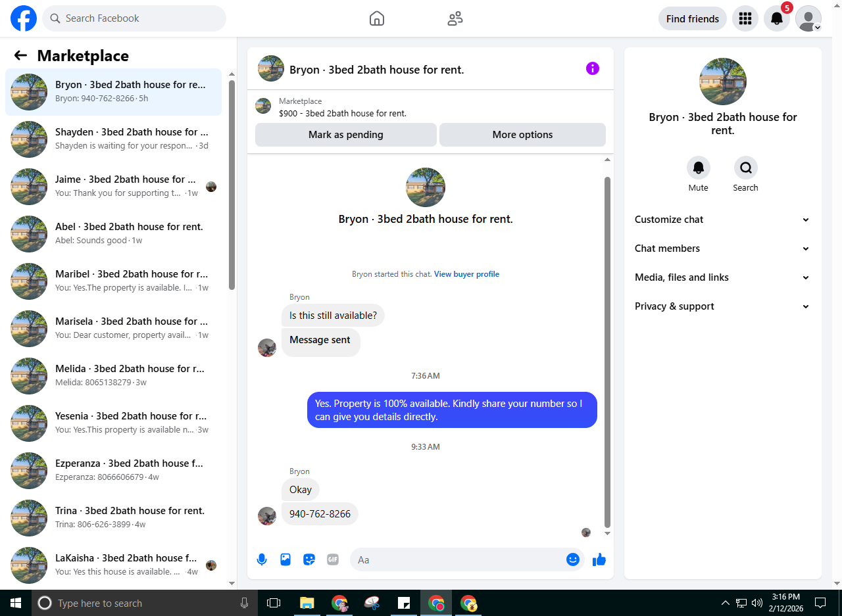
Task: Open Sticky Notes from the taskbar
Action: [404, 603]
